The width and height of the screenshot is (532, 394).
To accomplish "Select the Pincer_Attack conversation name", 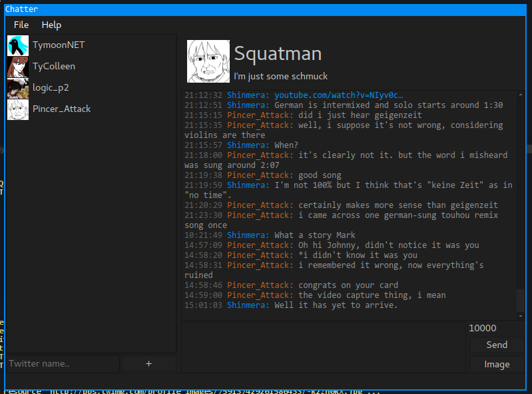I will pyautogui.click(x=61, y=109).
